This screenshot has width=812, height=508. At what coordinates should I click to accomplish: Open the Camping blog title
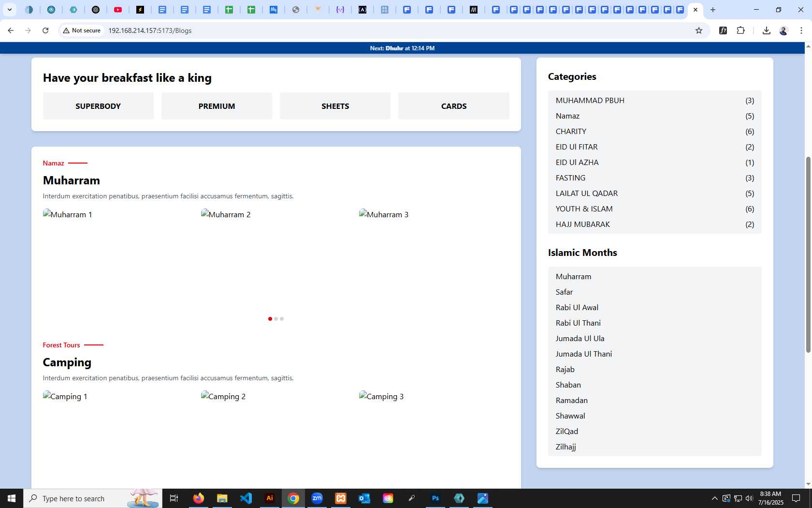[67, 362]
